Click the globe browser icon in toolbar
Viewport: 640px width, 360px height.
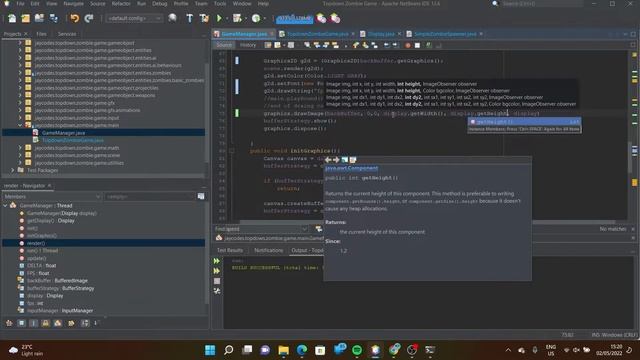173,18
